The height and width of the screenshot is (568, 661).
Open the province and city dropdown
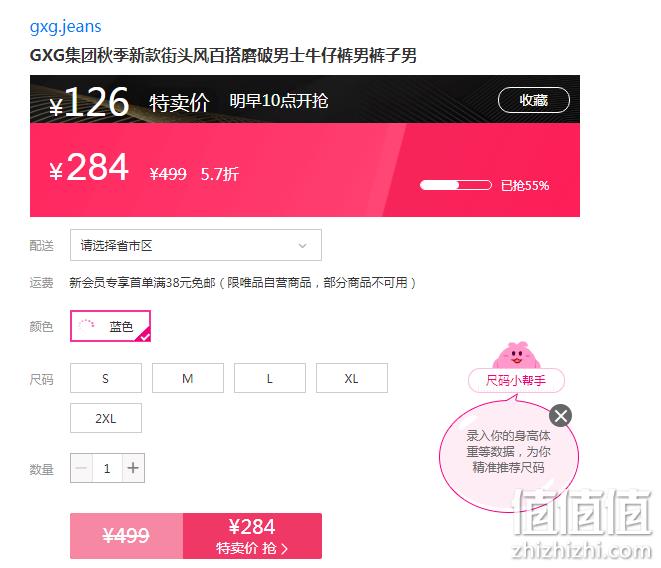[x=196, y=245]
